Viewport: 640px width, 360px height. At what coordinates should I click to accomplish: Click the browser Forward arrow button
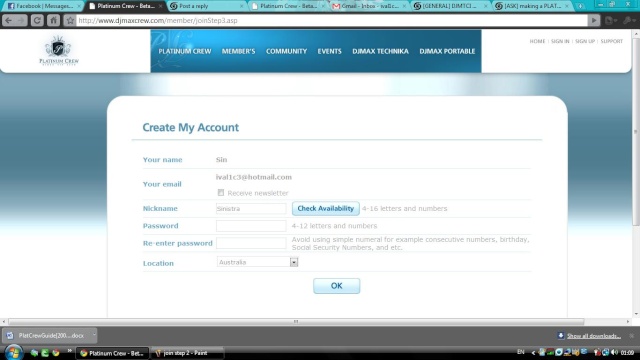point(21,20)
